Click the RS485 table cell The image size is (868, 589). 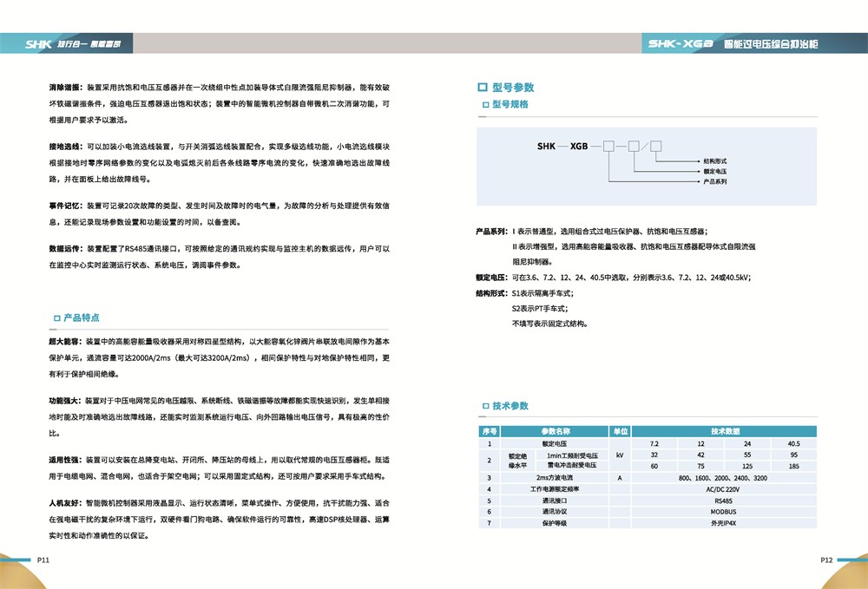pyautogui.click(x=724, y=501)
